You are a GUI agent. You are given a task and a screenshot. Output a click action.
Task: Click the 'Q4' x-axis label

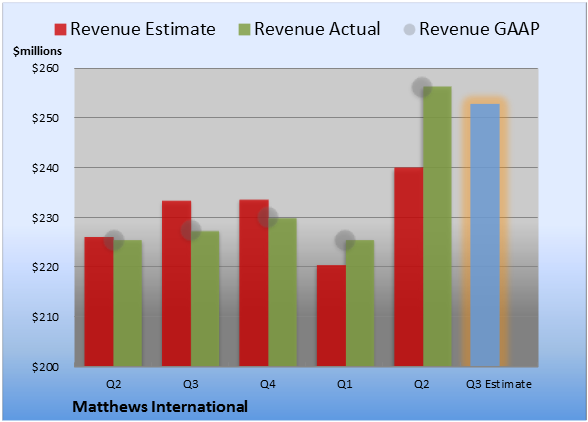[x=268, y=384]
